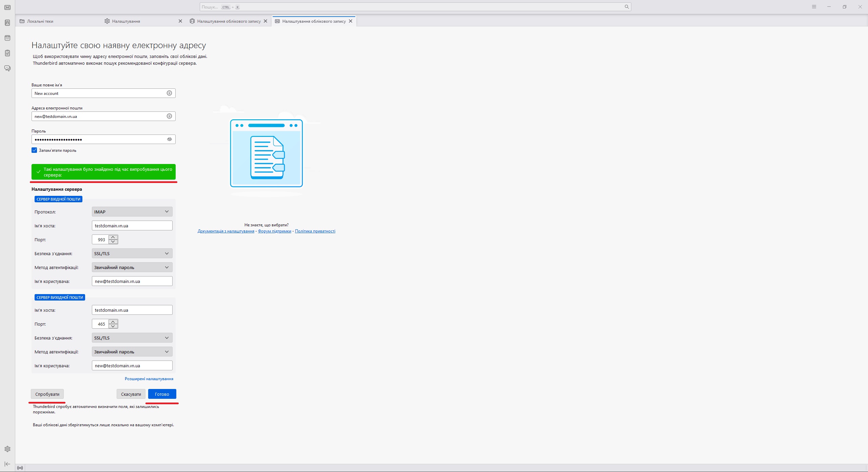Open the hamburger application menu
This screenshot has height=472, width=868.
pyautogui.click(x=814, y=7)
